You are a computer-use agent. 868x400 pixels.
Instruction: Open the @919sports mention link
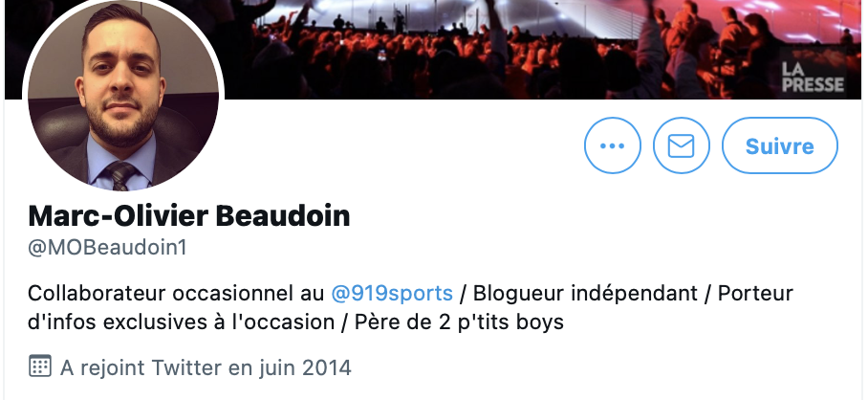(391, 293)
